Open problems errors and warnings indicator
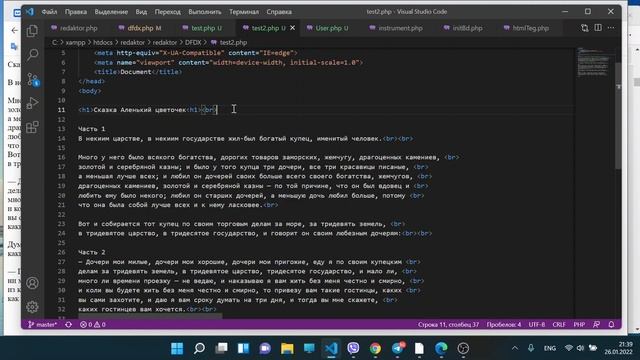Viewport: 640px width, 360px height. tap(93, 324)
